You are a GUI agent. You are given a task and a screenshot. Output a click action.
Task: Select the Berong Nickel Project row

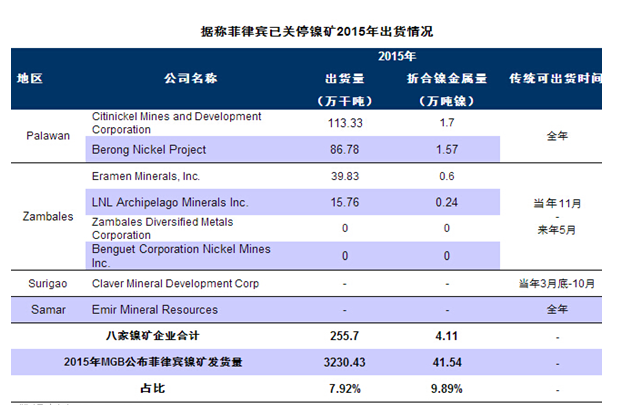pyautogui.click(x=149, y=149)
